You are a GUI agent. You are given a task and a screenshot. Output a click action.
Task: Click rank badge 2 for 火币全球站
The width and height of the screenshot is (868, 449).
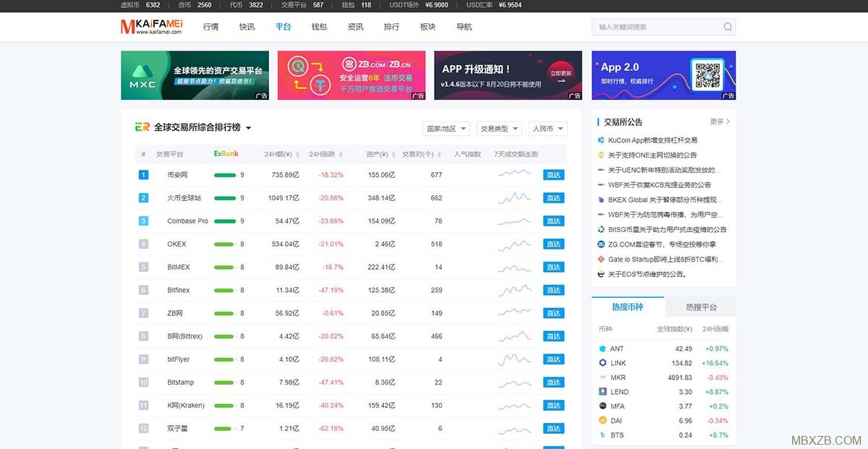(x=143, y=198)
